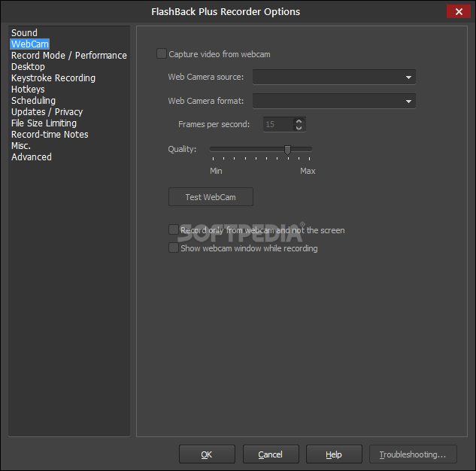Close the Recorder Options dialog
The height and width of the screenshot is (471, 476).
coord(459,11)
